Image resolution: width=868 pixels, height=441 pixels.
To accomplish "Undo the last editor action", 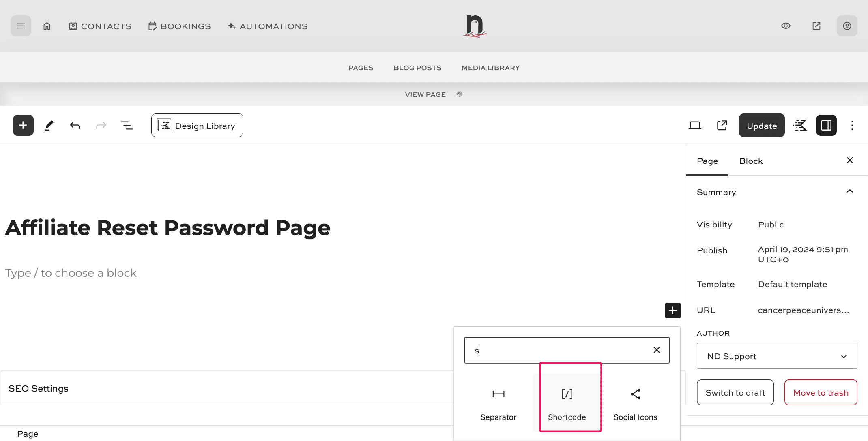I will point(75,125).
